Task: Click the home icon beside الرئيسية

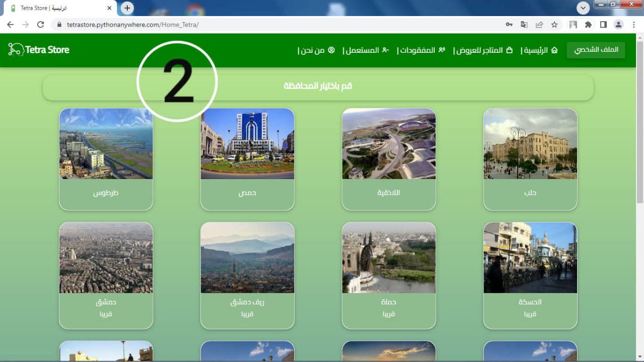Action: (x=554, y=50)
